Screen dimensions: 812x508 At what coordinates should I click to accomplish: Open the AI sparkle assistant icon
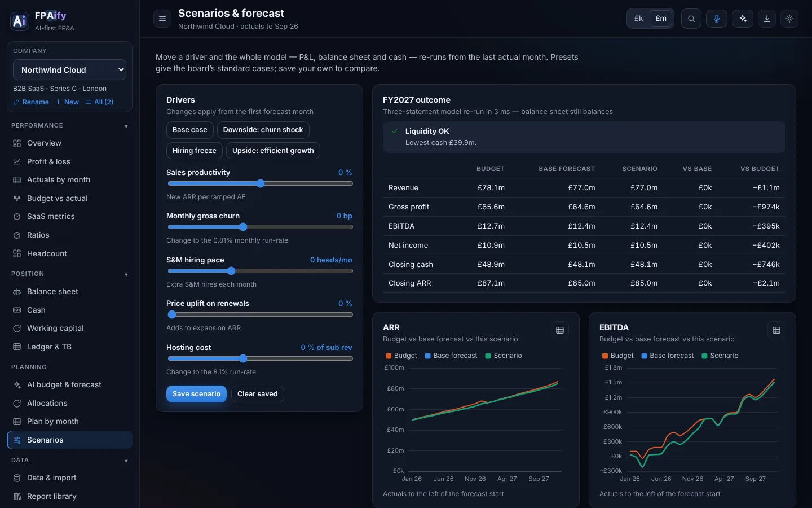tap(743, 19)
